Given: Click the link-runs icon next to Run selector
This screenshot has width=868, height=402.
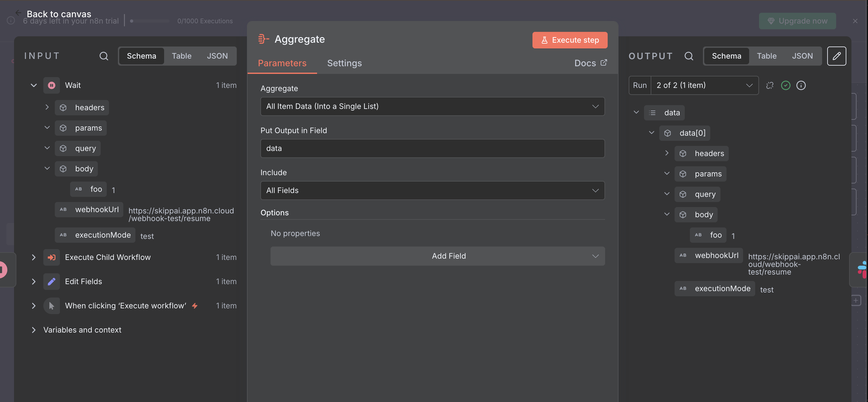Looking at the screenshot, I should pos(770,85).
